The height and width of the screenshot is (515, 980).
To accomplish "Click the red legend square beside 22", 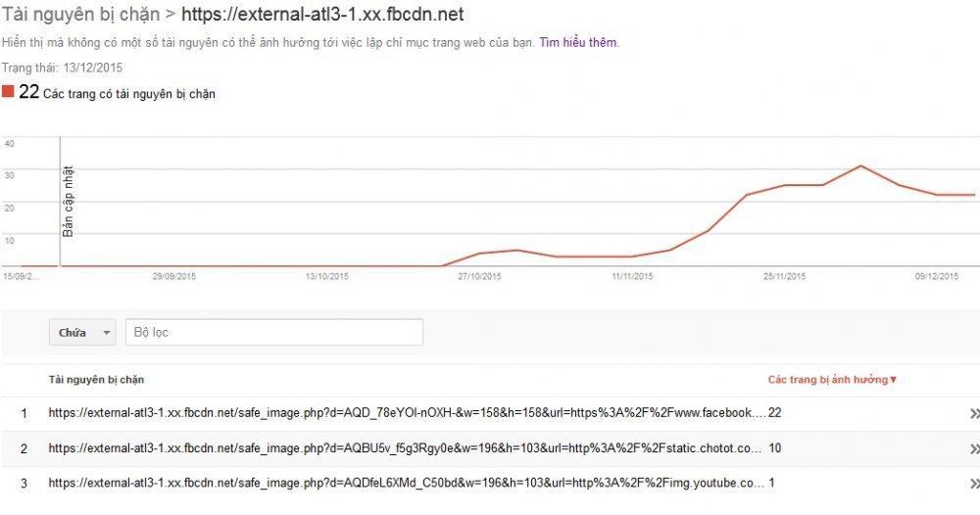I will (x=8, y=92).
